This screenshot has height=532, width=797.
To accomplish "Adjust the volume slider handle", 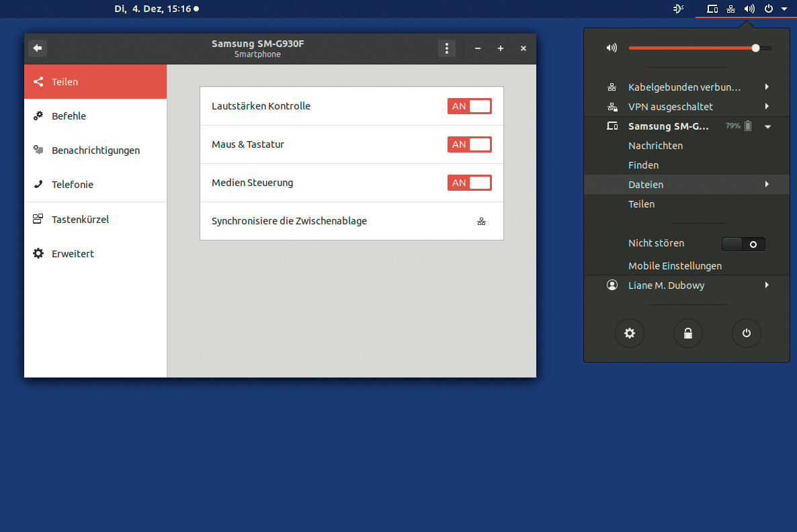I will [756, 48].
